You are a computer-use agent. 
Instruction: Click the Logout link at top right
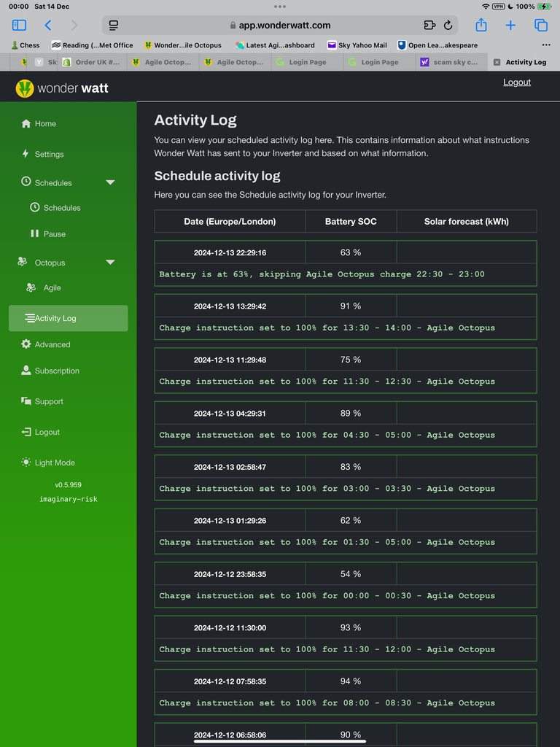click(516, 82)
